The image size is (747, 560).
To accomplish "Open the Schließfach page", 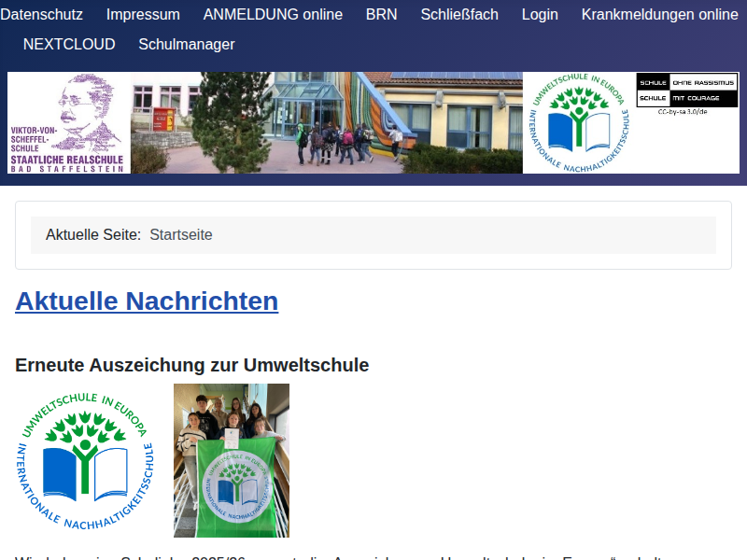I will click(458, 15).
